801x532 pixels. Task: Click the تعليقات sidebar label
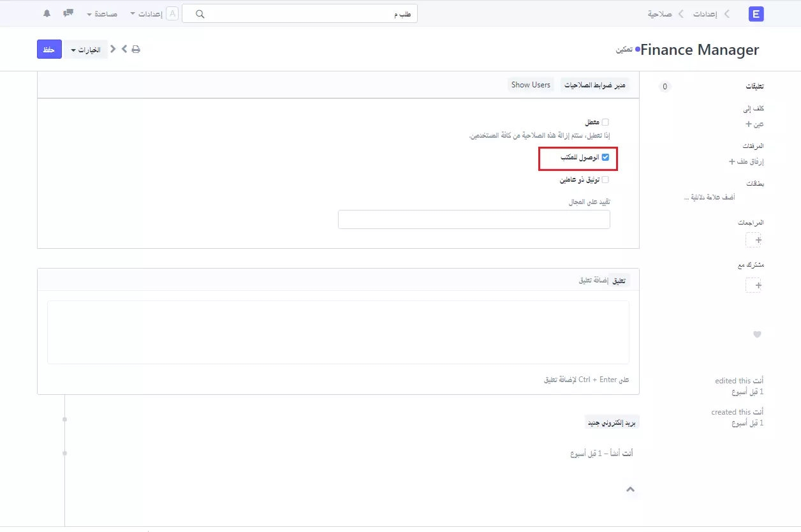coord(755,86)
